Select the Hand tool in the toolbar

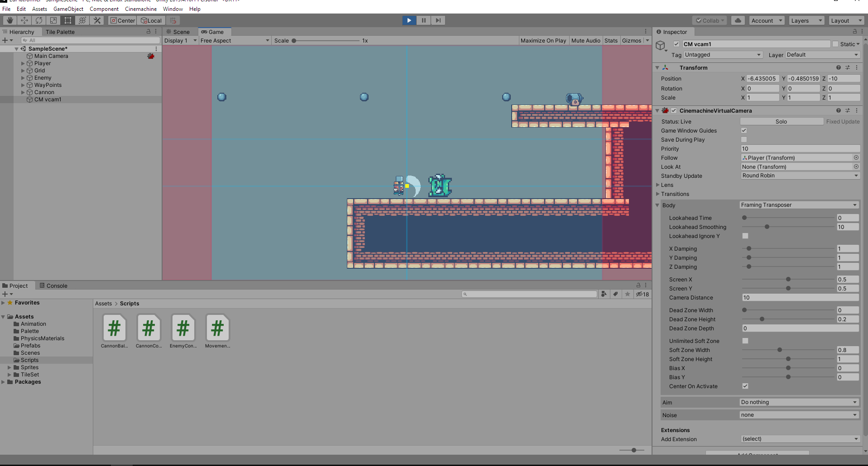pos(9,20)
